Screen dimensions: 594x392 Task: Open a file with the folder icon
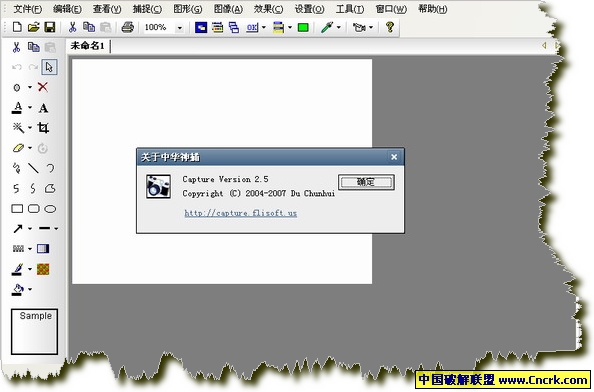point(33,27)
